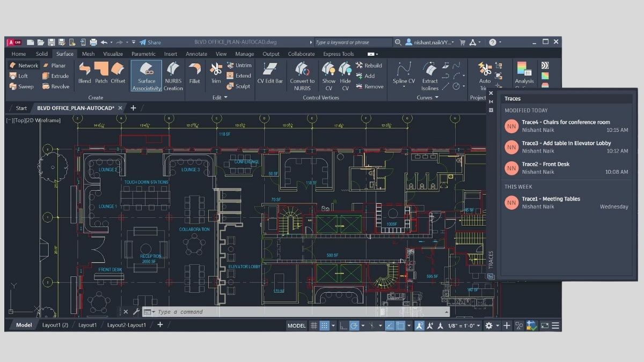644x362 pixels.
Task: Select the Sweep tool
Action: pyautogui.click(x=21, y=86)
